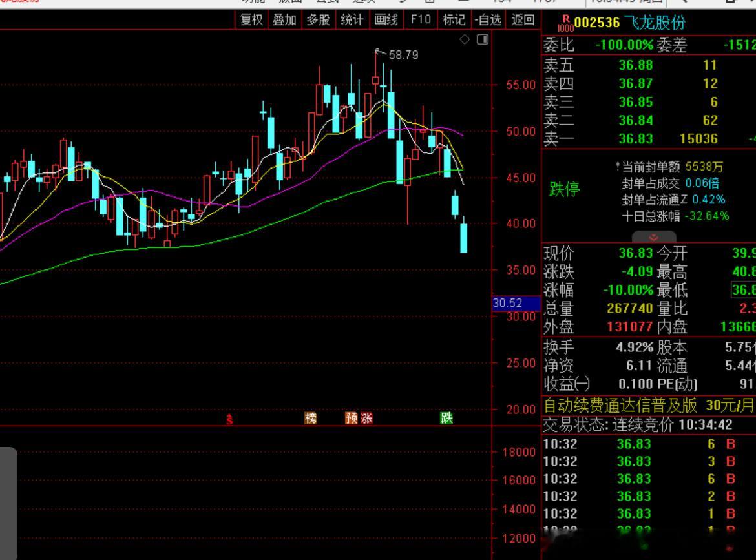This screenshot has height=560, width=756.
Task: Click the 总量 267740 value
Action: (x=630, y=309)
